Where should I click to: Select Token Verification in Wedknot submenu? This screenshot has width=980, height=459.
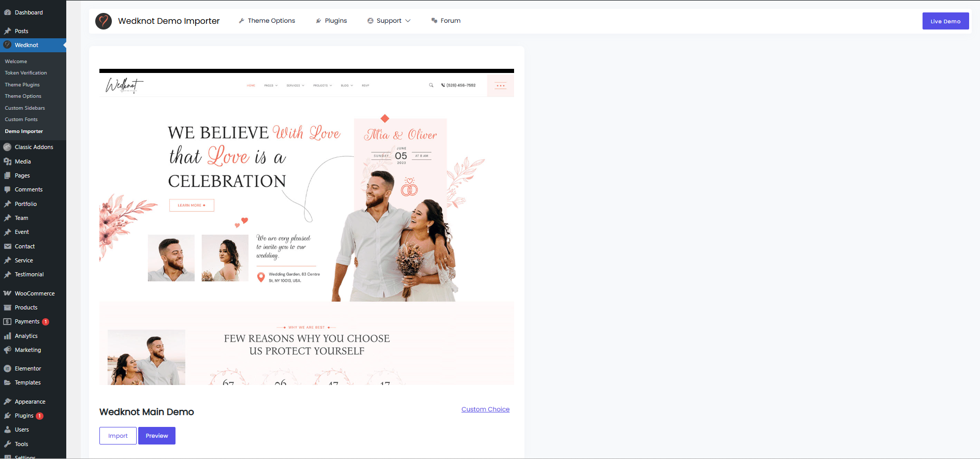tap(26, 73)
